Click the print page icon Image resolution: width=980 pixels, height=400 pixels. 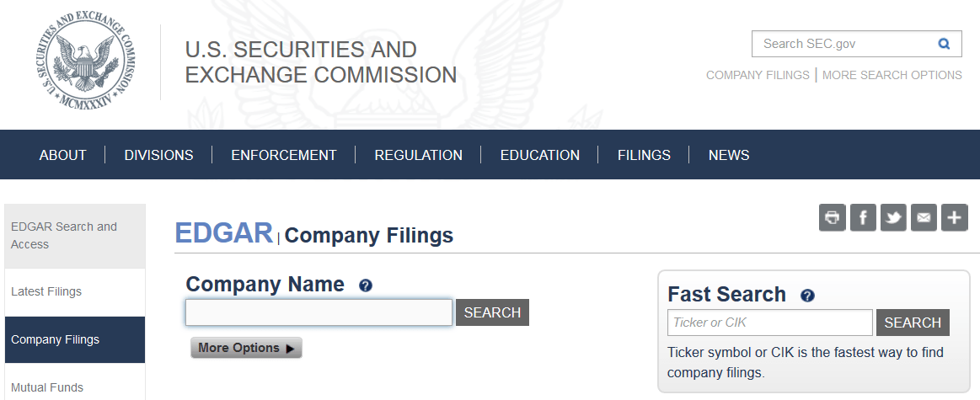(x=833, y=217)
